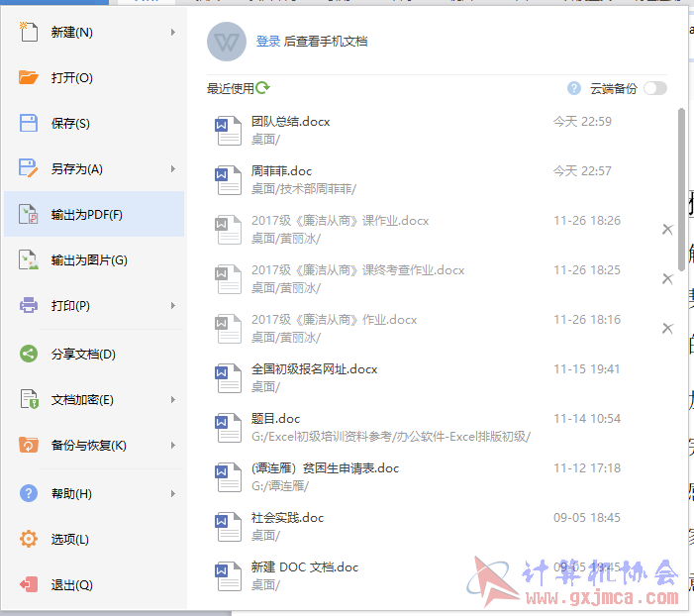Click the red exit icon
Viewport: 694px width, 616px height.
pos(29,584)
